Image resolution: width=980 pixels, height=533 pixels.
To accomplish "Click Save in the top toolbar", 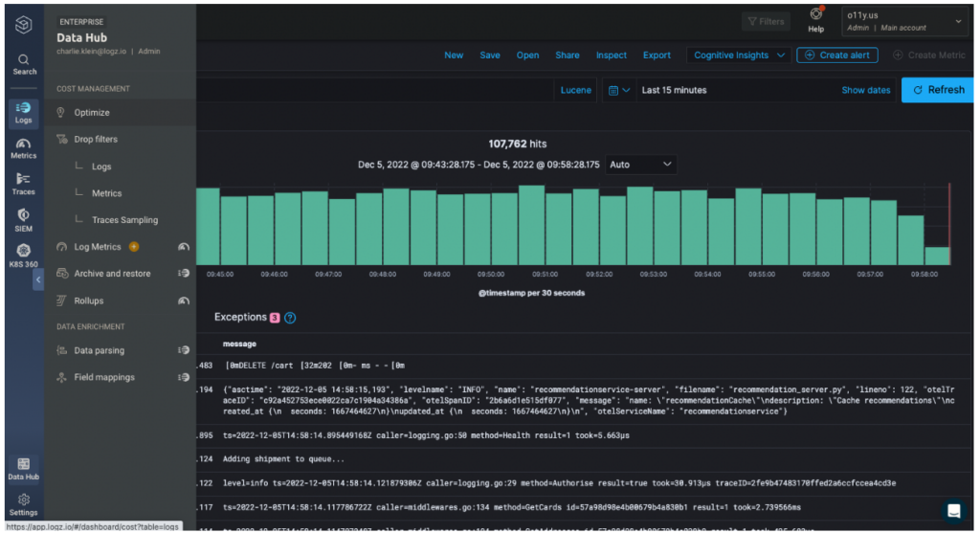I will pyautogui.click(x=490, y=55).
